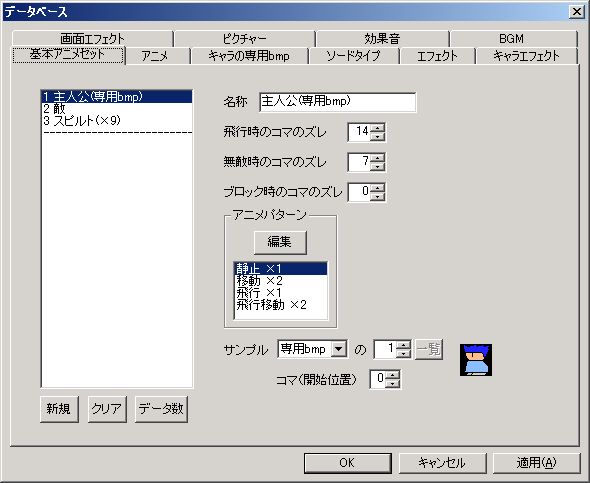The width and height of the screenshot is (590, 483).
Task: Decrease 無敵時のコマのズレ spinner value
Action: [x=377, y=166]
